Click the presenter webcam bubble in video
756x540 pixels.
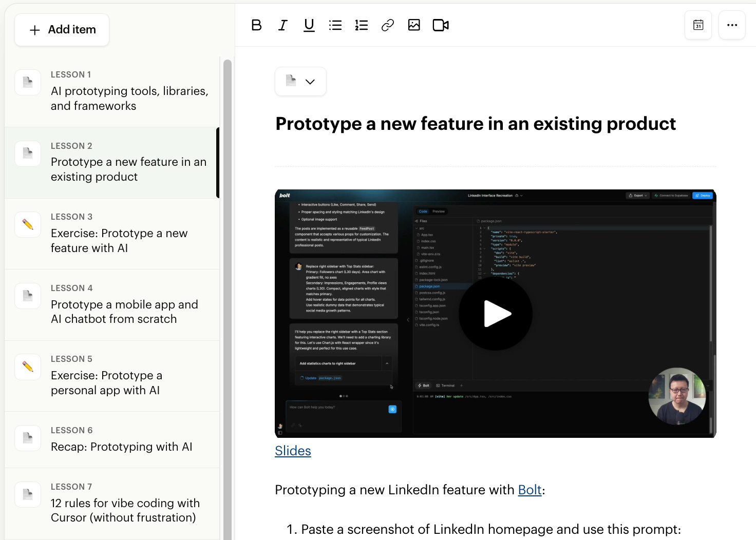pyautogui.click(x=677, y=396)
